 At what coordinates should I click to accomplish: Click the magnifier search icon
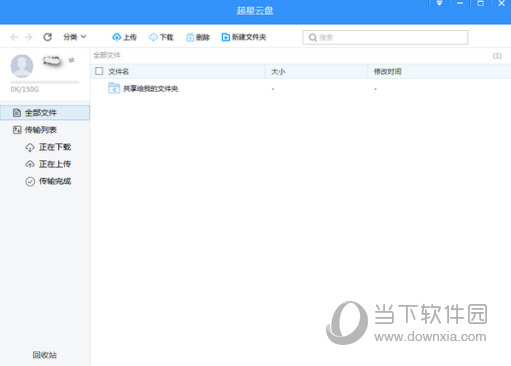click(x=312, y=37)
